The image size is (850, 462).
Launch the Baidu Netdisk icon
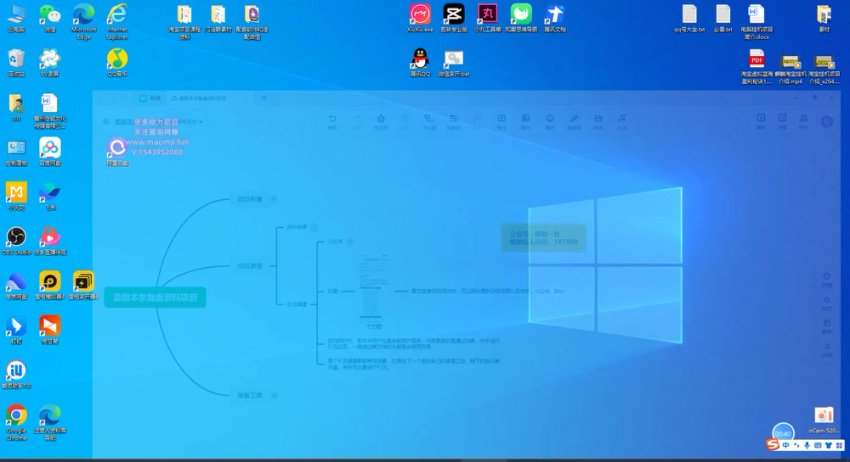pos(49,148)
